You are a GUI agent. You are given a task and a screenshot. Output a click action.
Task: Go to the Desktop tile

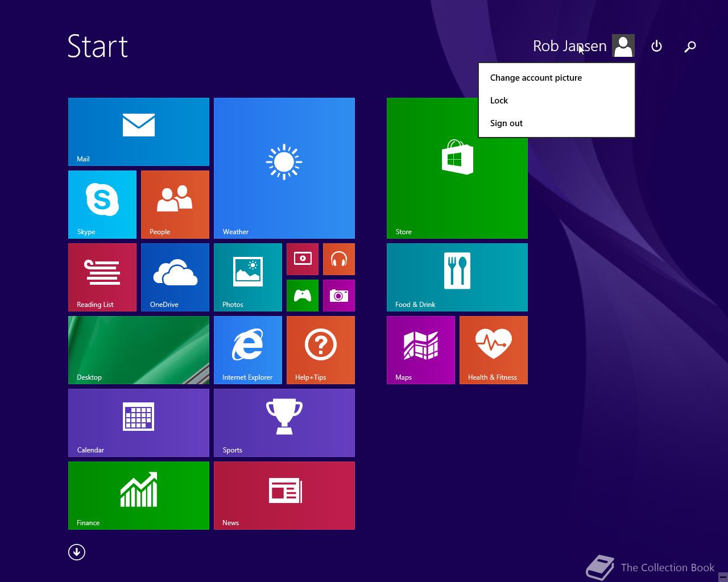139,350
